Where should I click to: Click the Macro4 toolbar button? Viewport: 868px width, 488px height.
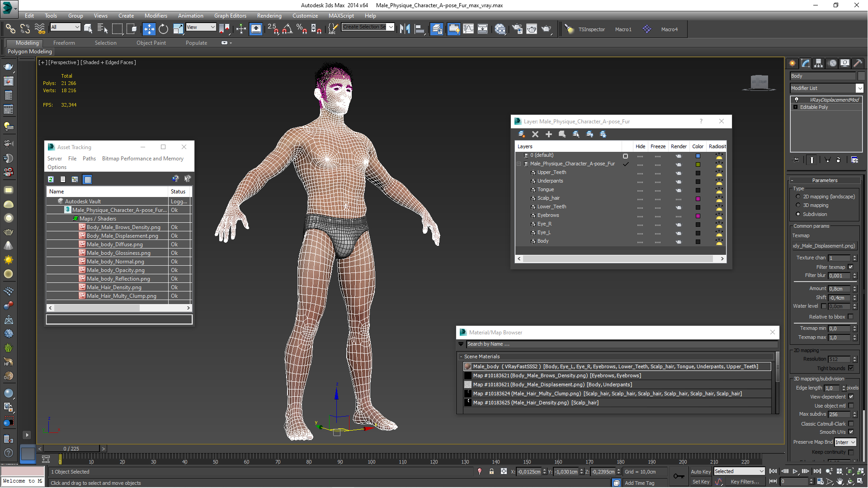point(669,29)
